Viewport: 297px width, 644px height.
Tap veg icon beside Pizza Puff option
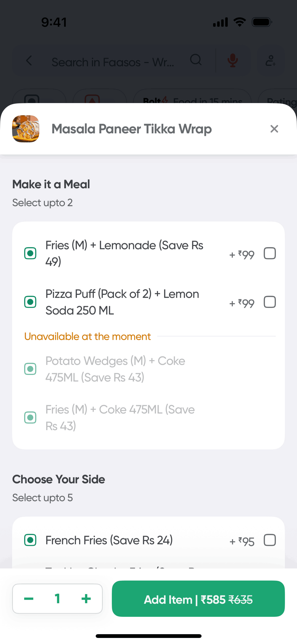(30, 302)
